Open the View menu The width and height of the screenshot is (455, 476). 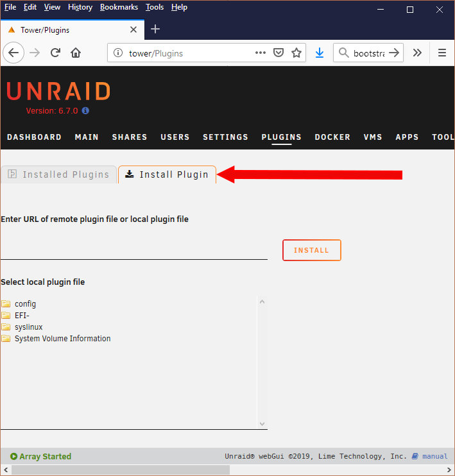52,7
